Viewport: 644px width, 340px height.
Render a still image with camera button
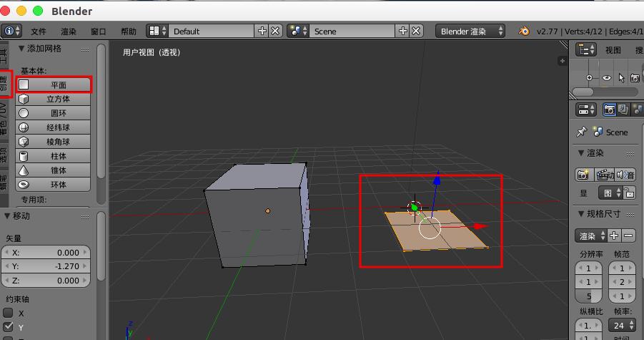click(x=584, y=175)
